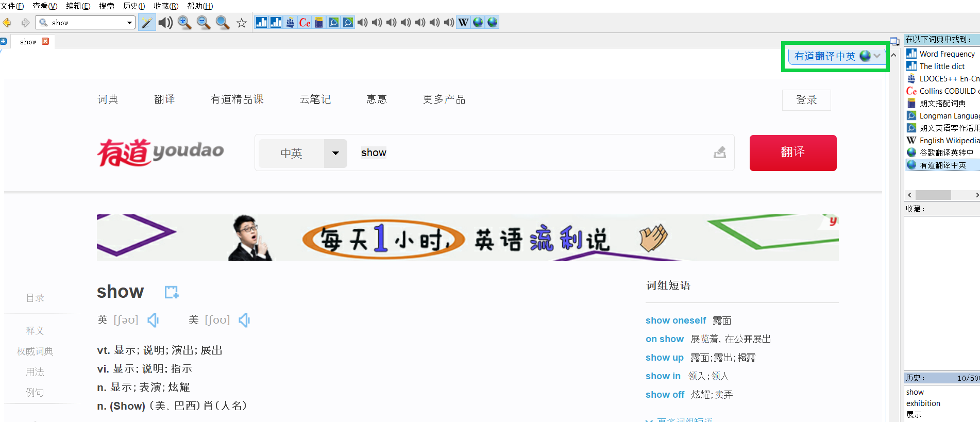Toggle LDOCE5 ship icon in dictionary bar
The width and height of the screenshot is (980, 422).
(x=290, y=22)
